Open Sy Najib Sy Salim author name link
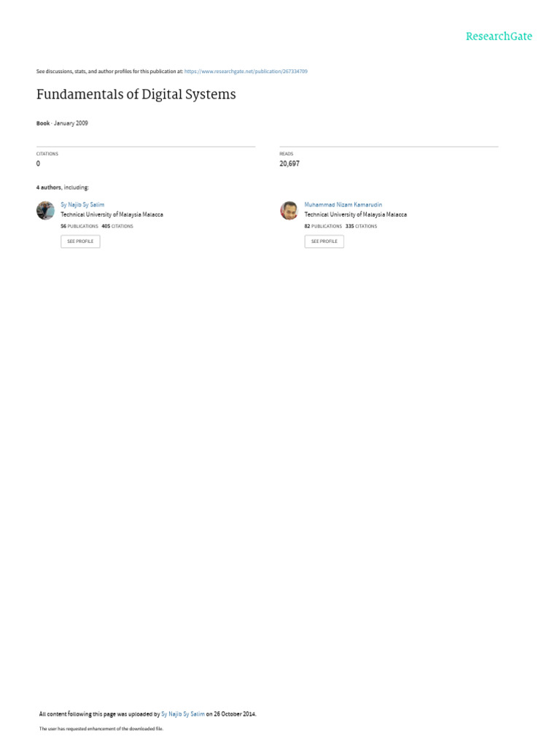560x747 pixels. pos(82,205)
